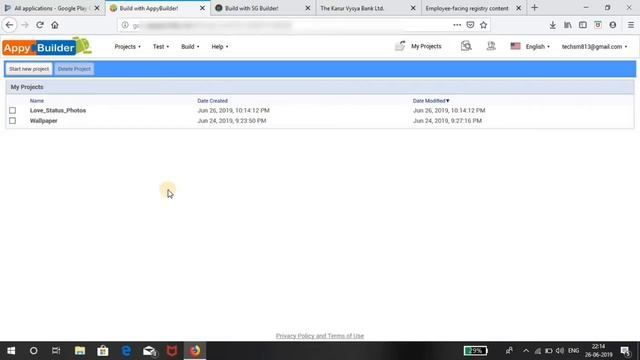Reload the page with refresh icon
The image size is (640, 360).
[x=40, y=25]
